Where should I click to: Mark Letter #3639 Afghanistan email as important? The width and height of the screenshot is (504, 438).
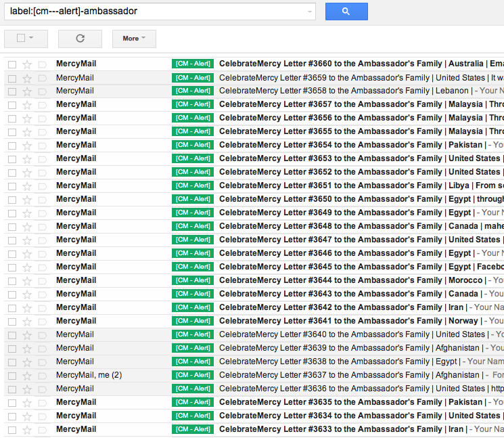point(42,349)
